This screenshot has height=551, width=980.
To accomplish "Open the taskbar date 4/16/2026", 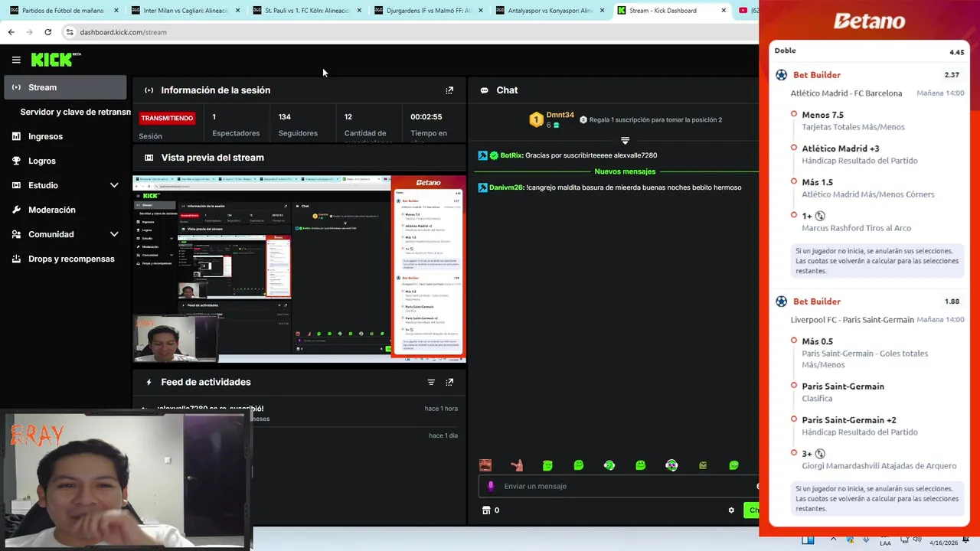I will [x=943, y=543].
